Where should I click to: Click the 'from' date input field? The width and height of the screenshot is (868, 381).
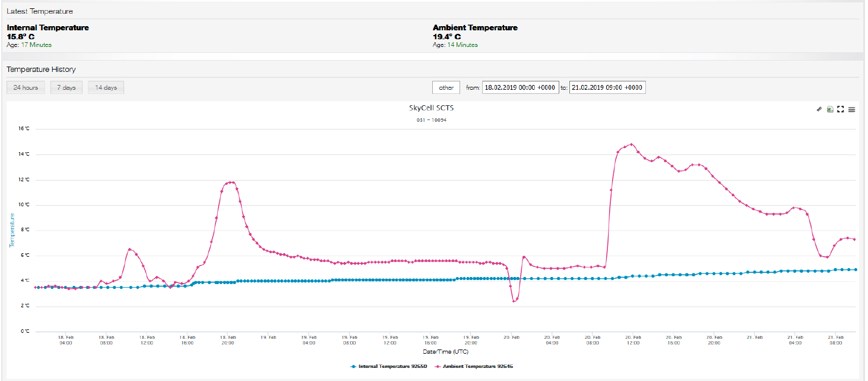coord(520,87)
